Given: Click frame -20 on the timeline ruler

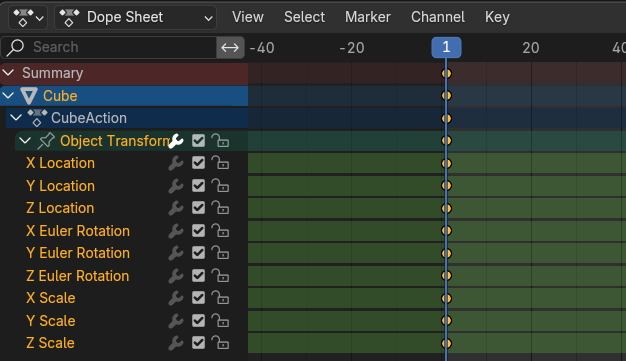Looking at the screenshot, I should (352, 48).
